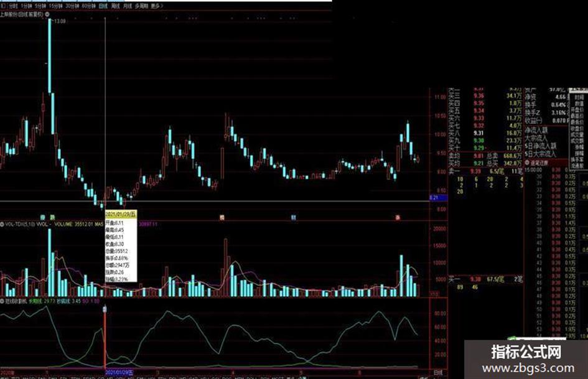
Task: Click 换手Z value 3.16%
Action: coord(558,113)
